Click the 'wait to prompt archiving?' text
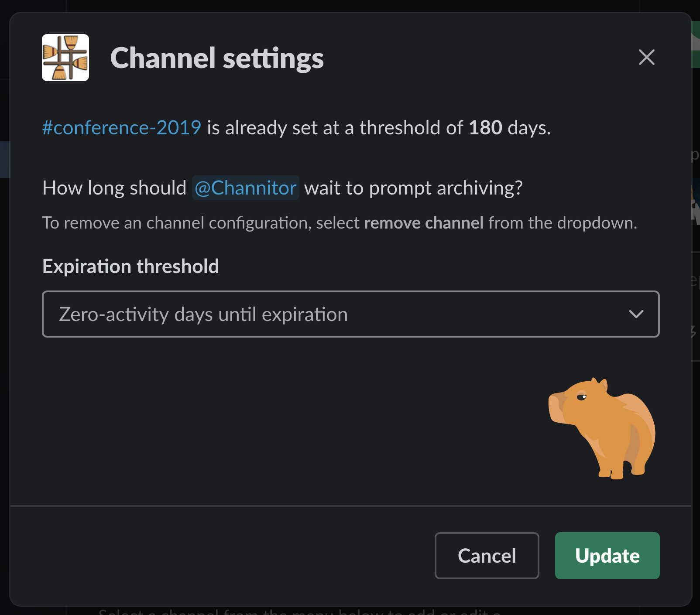 pos(413,188)
